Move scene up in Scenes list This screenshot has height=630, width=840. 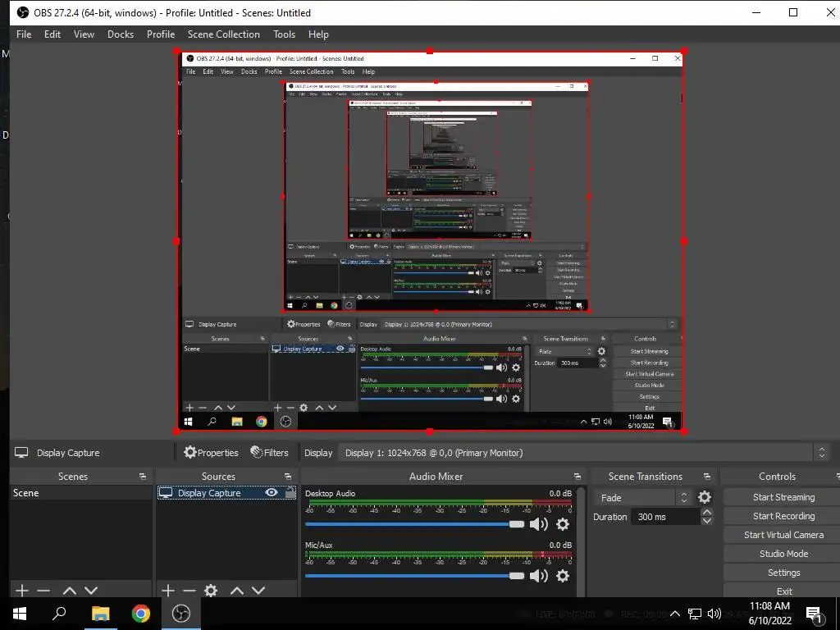click(69, 591)
